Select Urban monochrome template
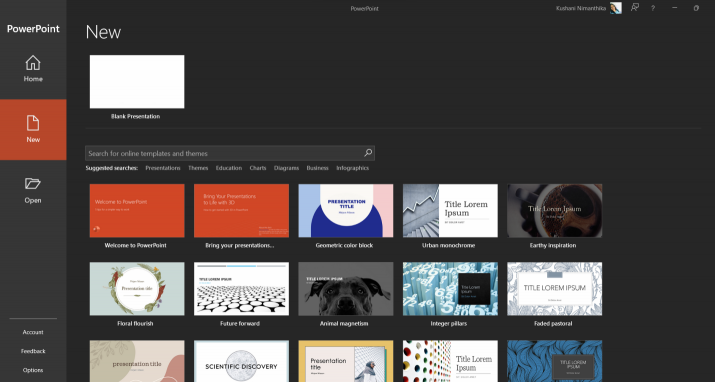 (x=450, y=211)
